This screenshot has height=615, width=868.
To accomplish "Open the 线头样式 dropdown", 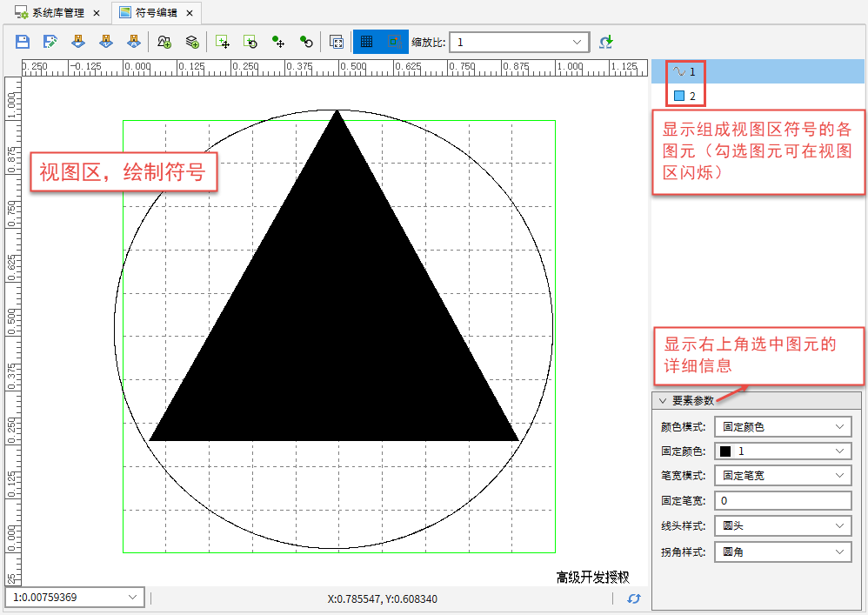I will [x=783, y=526].
